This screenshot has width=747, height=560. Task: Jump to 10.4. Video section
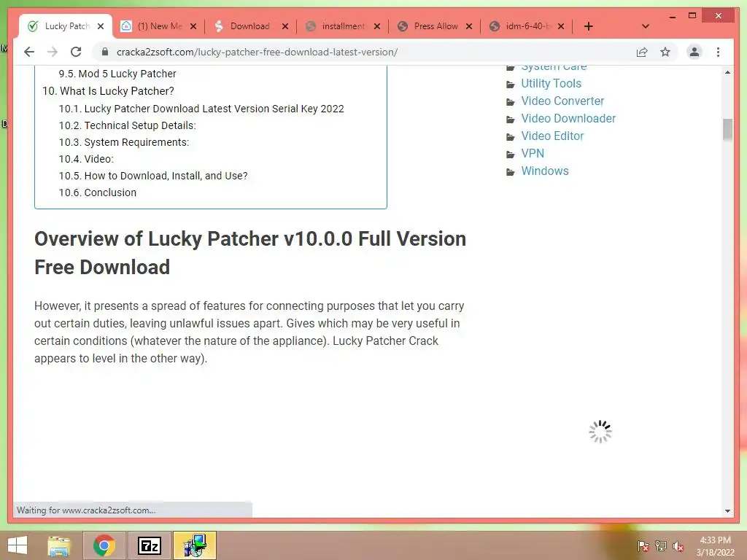[x=86, y=159]
